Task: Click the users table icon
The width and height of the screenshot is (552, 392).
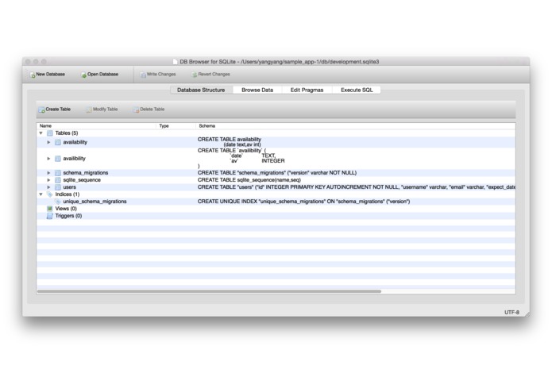Action: coord(58,187)
